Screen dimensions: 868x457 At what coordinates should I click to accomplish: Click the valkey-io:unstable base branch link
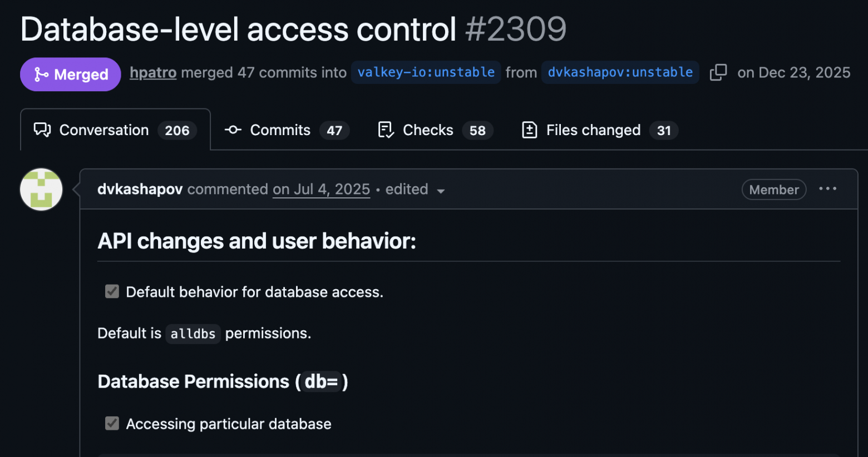[x=426, y=72]
